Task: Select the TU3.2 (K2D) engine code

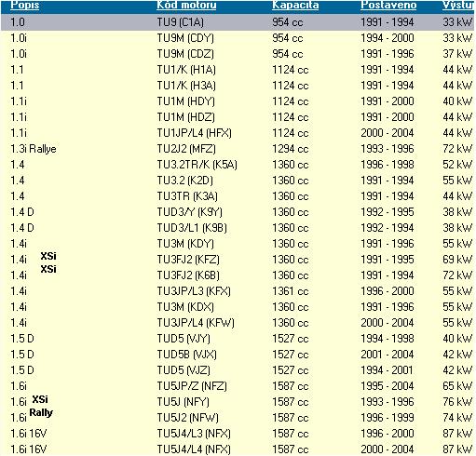Action: [185, 181]
